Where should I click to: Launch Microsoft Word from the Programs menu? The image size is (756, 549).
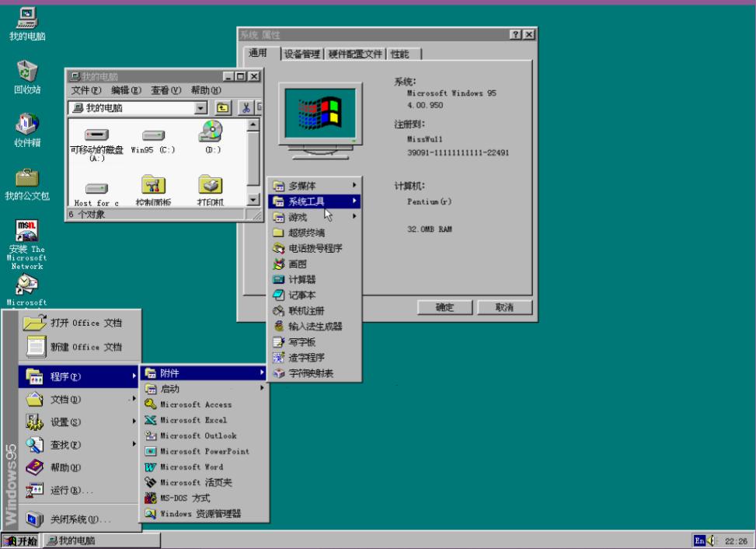[x=190, y=467]
